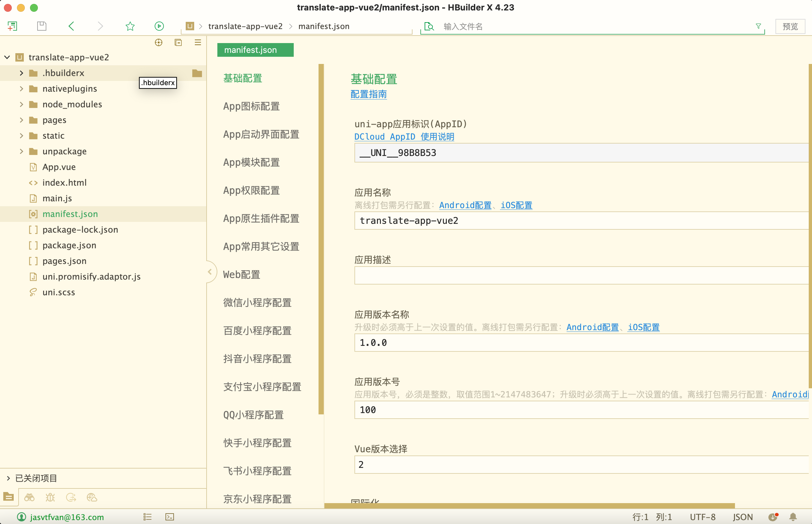Viewport: 812px width, 524px height.
Task: Click the manifest.json editor tab
Action: point(255,50)
